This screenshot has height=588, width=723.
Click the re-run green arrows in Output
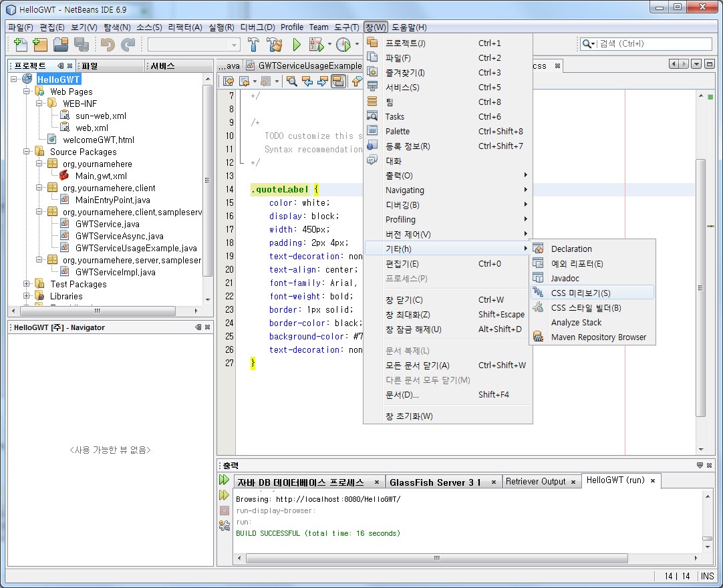tap(224, 480)
